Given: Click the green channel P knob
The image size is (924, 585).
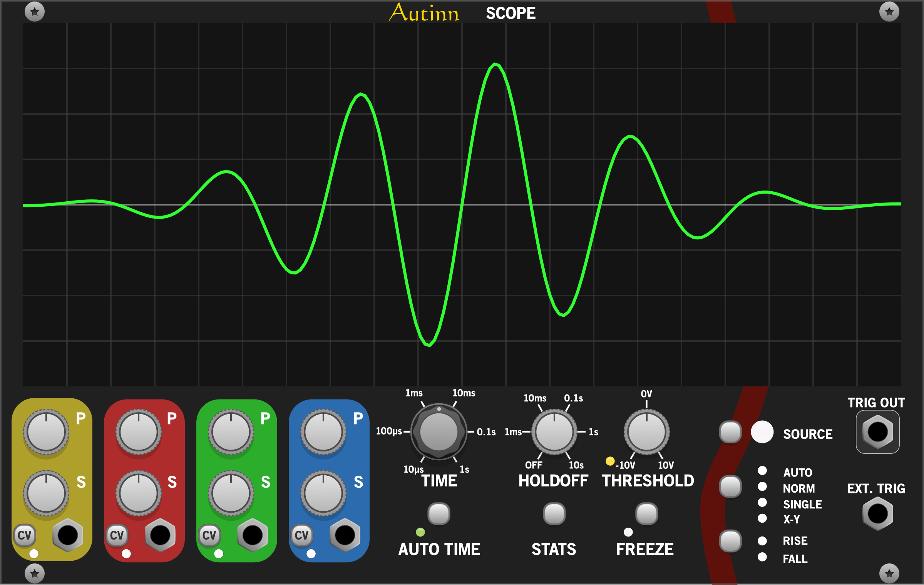Looking at the screenshot, I should (231, 432).
